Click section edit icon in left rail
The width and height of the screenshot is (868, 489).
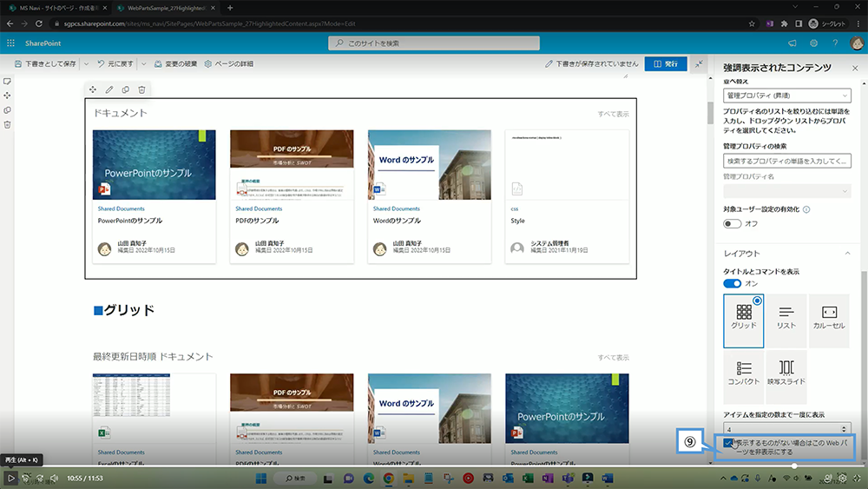(7, 82)
